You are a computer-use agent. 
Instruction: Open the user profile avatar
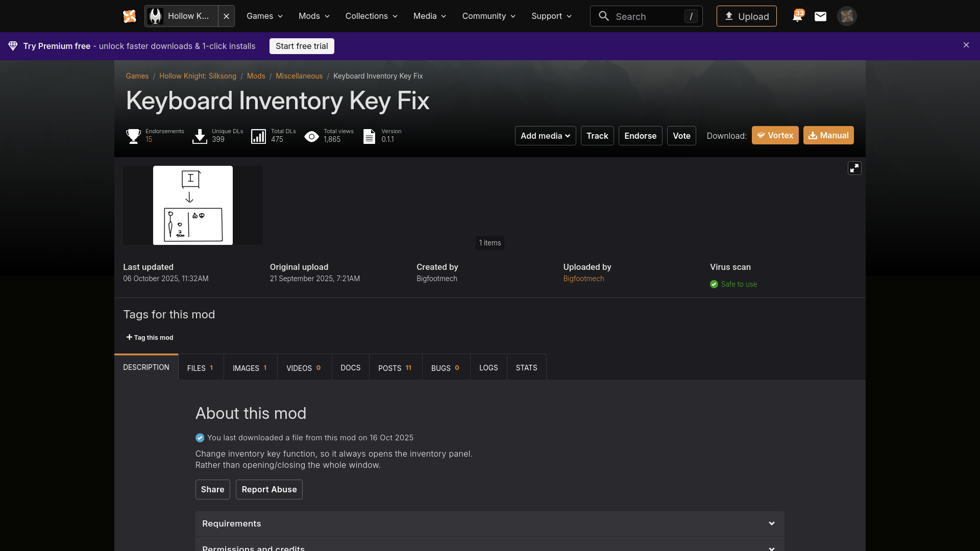[847, 16]
